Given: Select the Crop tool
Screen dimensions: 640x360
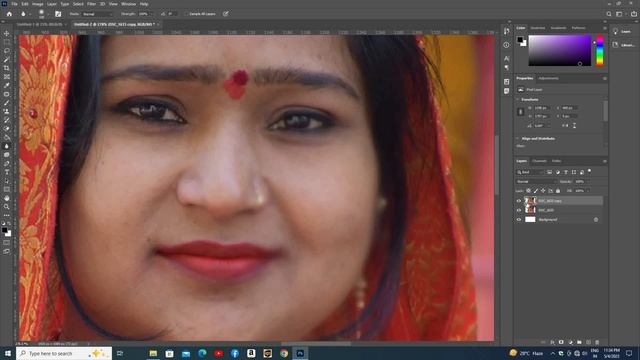Looking at the screenshot, I should (7, 68).
